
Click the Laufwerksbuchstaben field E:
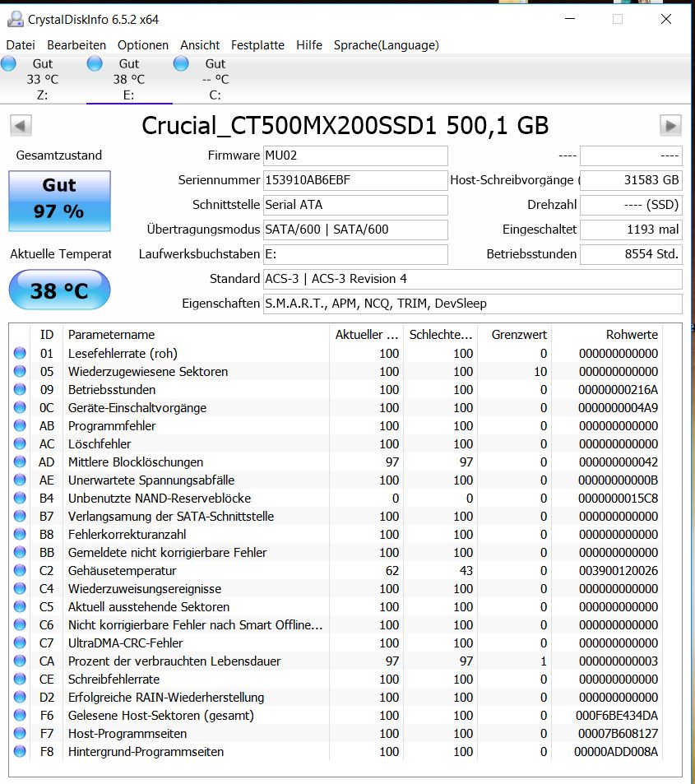pyautogui.click(x=355, y=254)
